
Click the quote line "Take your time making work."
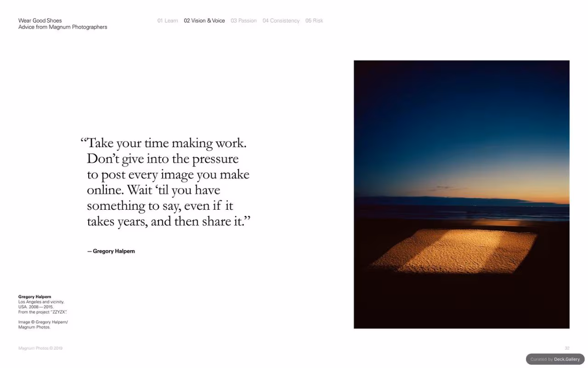[x=164, y=143]
